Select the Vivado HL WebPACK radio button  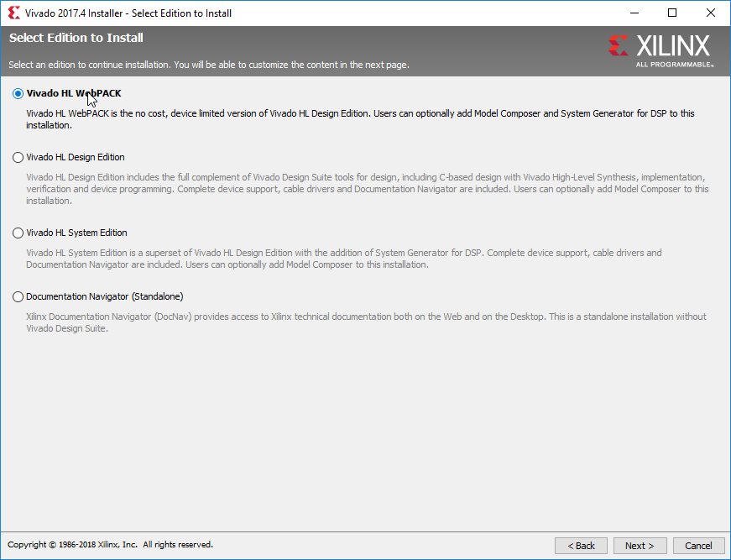coord(18,94)
